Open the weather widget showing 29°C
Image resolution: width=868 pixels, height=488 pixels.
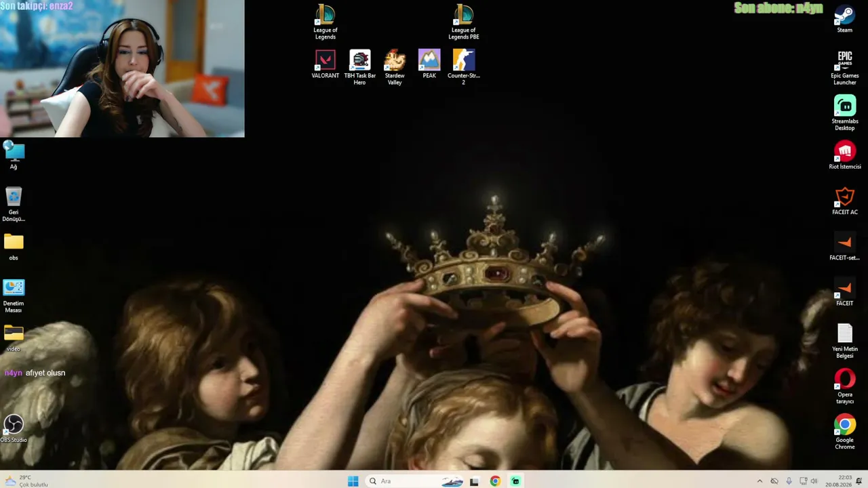[x=27, y=481]
